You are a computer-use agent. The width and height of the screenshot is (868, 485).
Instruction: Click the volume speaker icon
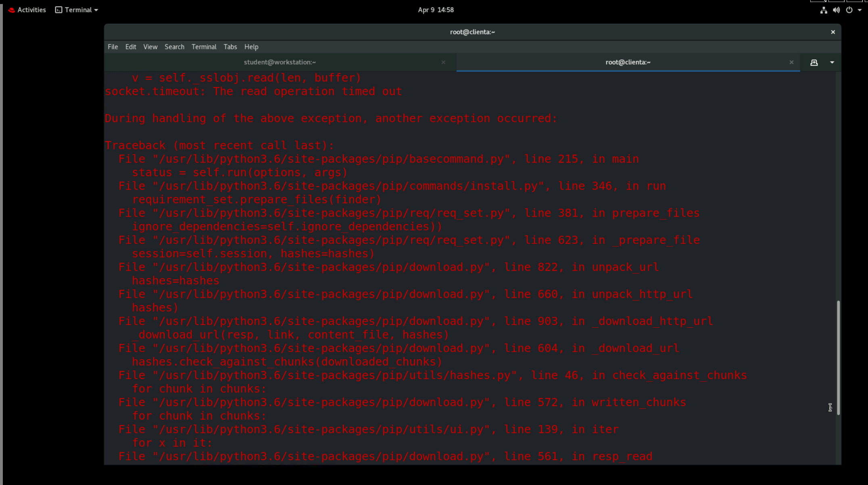pos(836,10)
